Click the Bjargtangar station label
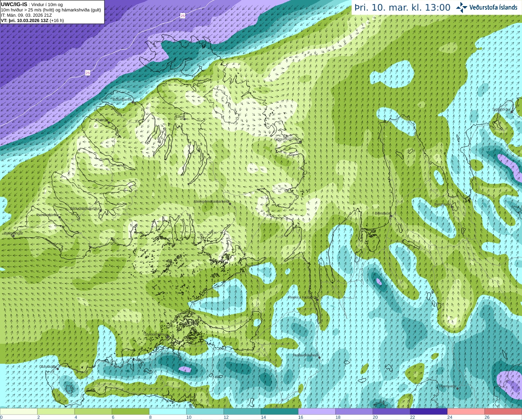 coord(13,233)
